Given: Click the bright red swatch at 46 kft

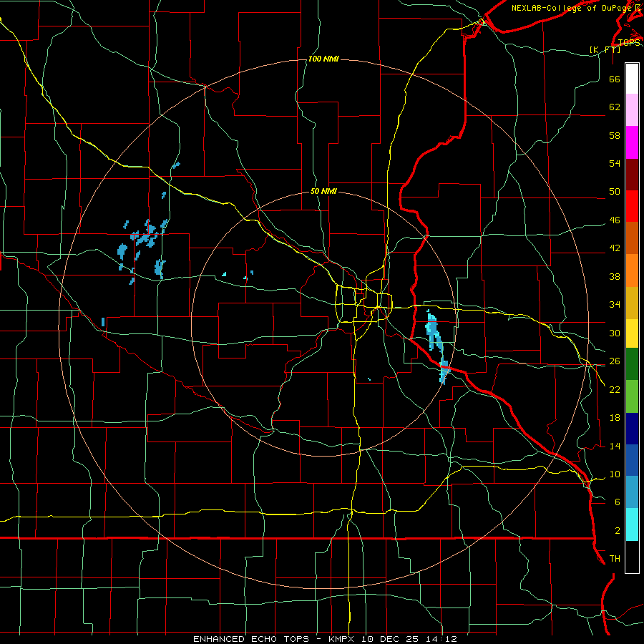Looking at the screenshot, I should coord(632,206).
